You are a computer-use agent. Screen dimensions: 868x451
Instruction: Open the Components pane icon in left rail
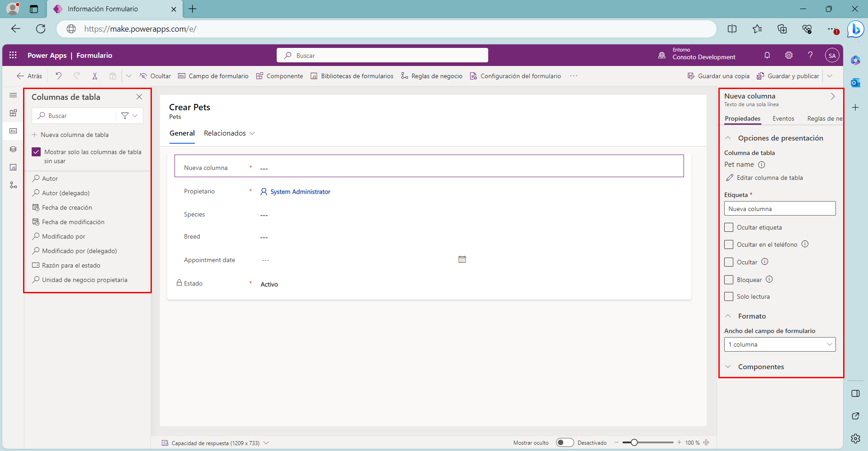tap(13, 113)
